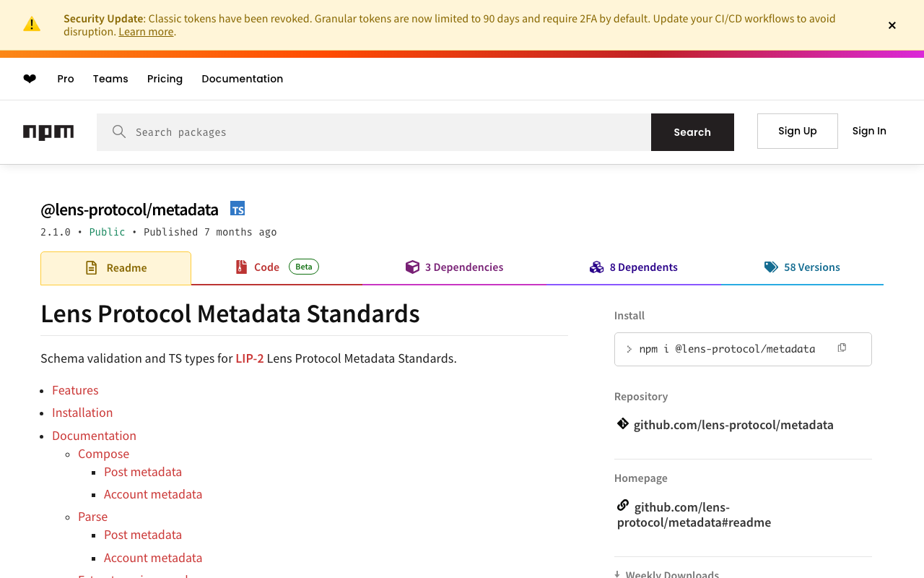
Task: Copy the npm install command
Action: pyautogui.click(x=842, y=348)
